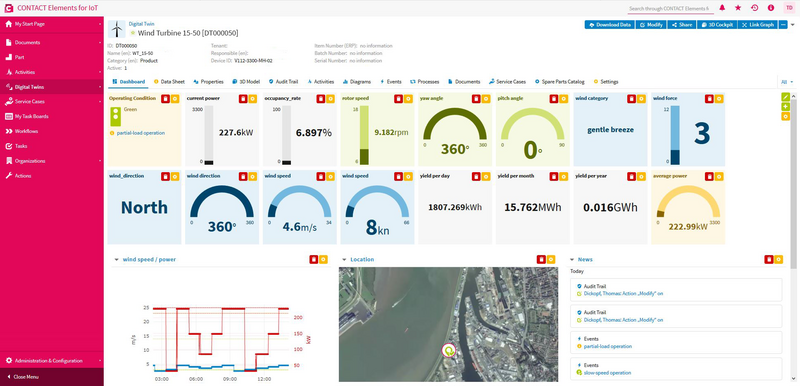Viewport: 800px width, 386px height.
Task: Open the history clock icon in header
Action: coord(755,8)
